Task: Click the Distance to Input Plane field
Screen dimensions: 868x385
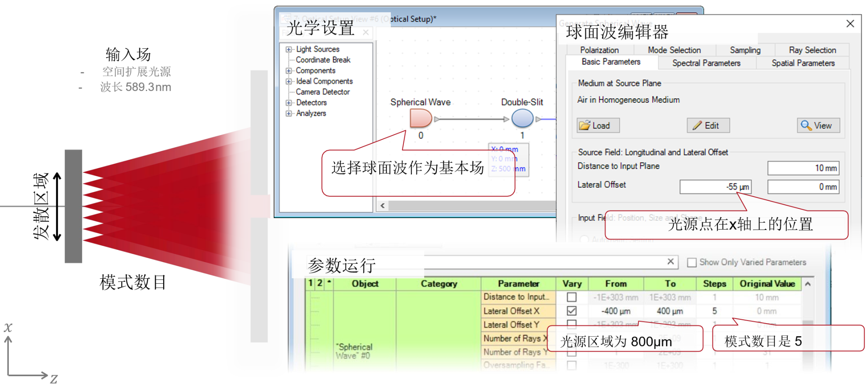Action: 803,168
